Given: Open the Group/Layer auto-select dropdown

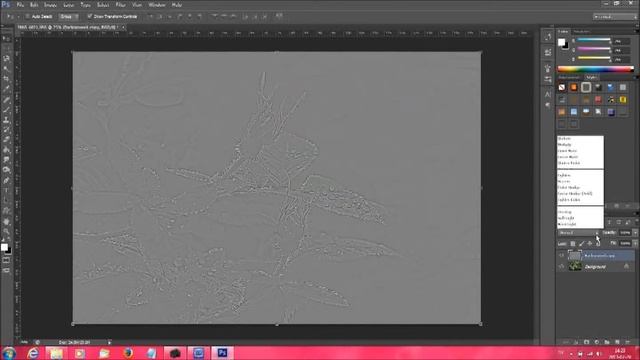Looking at the screenshot, I should click(x=69, y=17).
